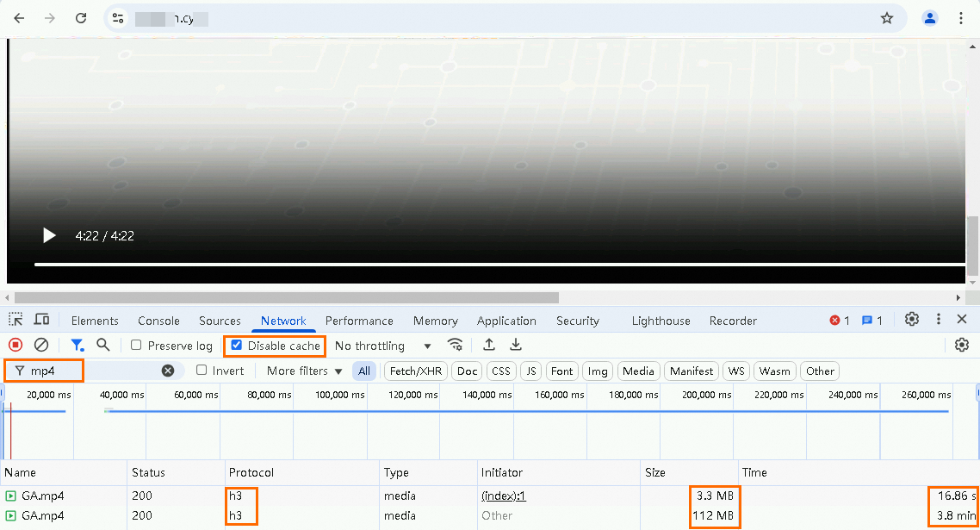Filter requests by Font type
The height and width of the screenshot is (530, 980).
pyautogui.click(x=561, y=371)
